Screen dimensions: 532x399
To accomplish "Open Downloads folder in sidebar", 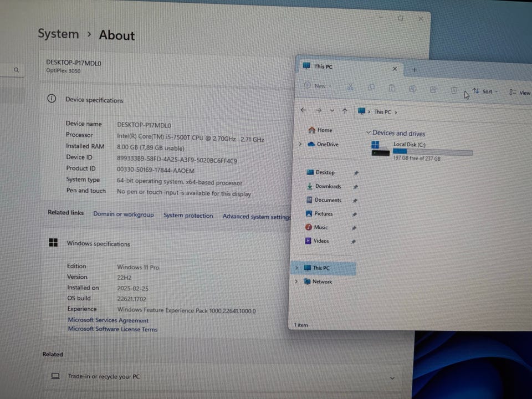I will click(x=324, y=186).
